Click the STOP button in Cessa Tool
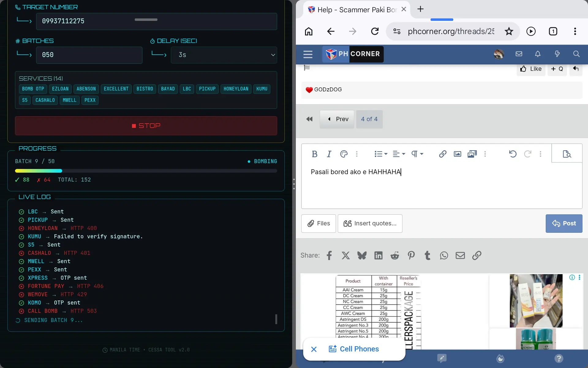This screenshot has height=368, width=588. [x=146, y=126]
